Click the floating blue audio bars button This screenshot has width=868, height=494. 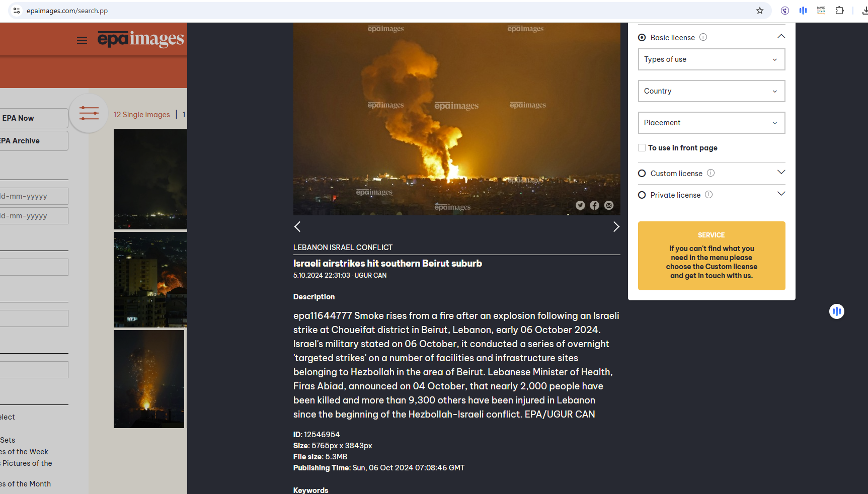837,311
